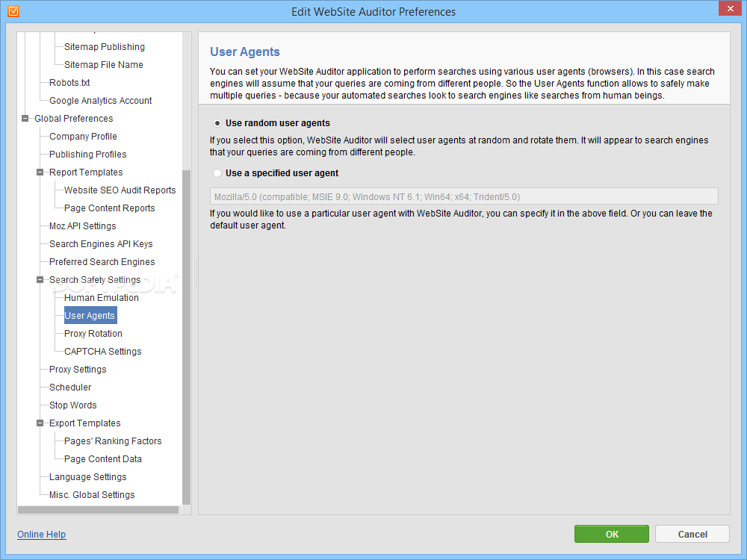Image resolution: width=747 pixels, height=560 pixels.
Task: Open Scheduler preferences
Action: coord(70,388)
